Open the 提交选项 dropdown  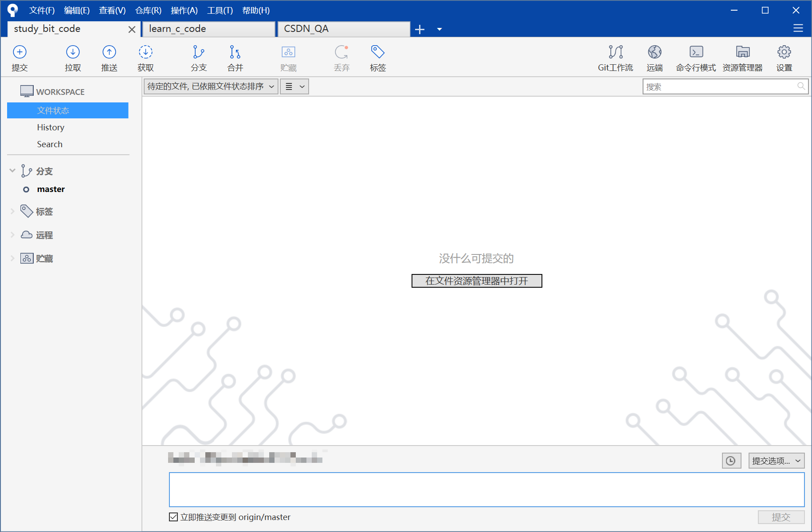(x=777, y=461)
